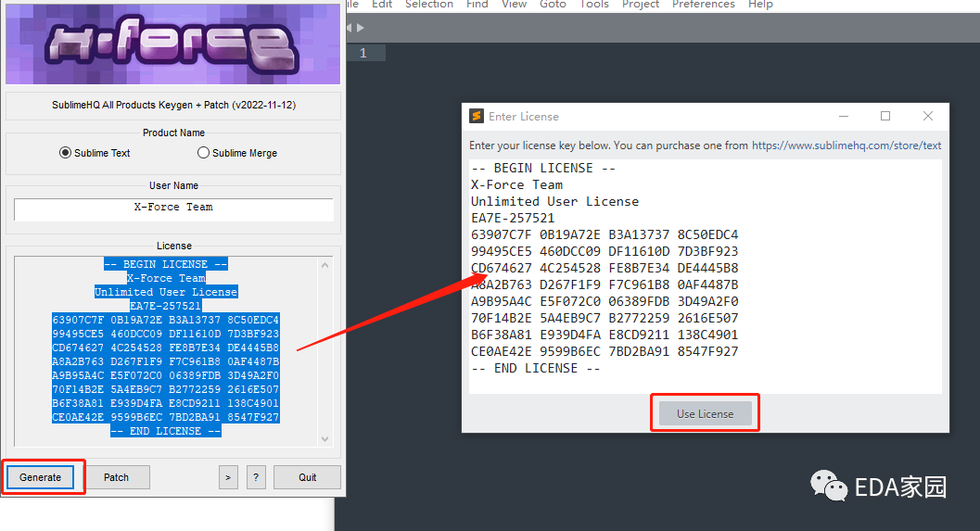Open the Project menu
980x531 pixels.
tap(641, 5)
